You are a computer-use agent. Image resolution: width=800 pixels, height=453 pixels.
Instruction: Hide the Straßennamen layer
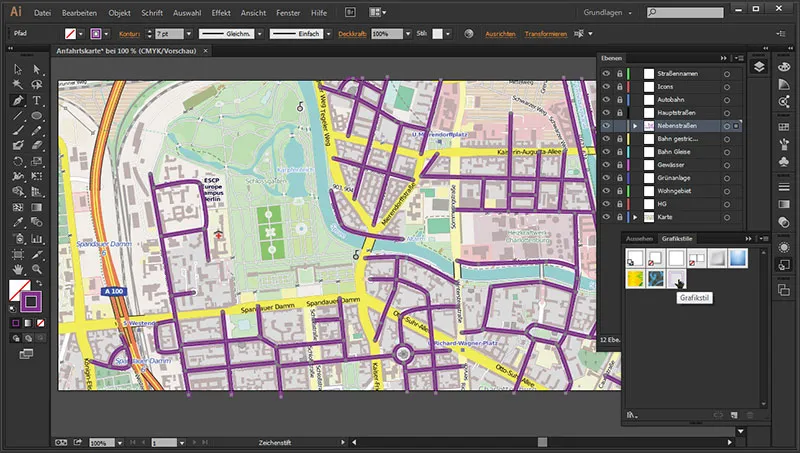pyautogui.click(x=606, y=73)
